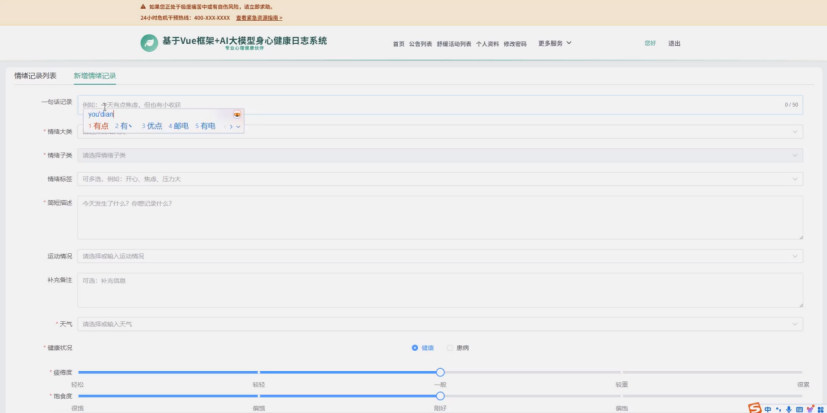The height and width of the screenshot is (413, 827).
Task: Click the hotline number 400-XXX-XXXX text
Action: pos(212,18)
